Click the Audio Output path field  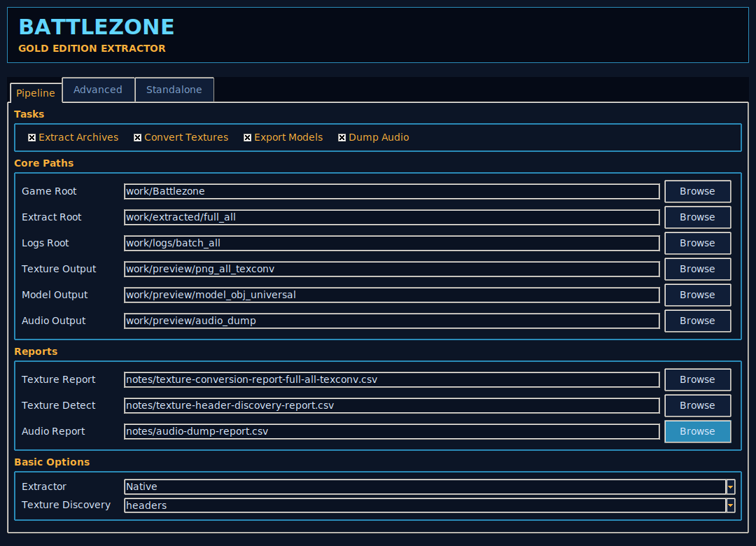click(391, 321)
